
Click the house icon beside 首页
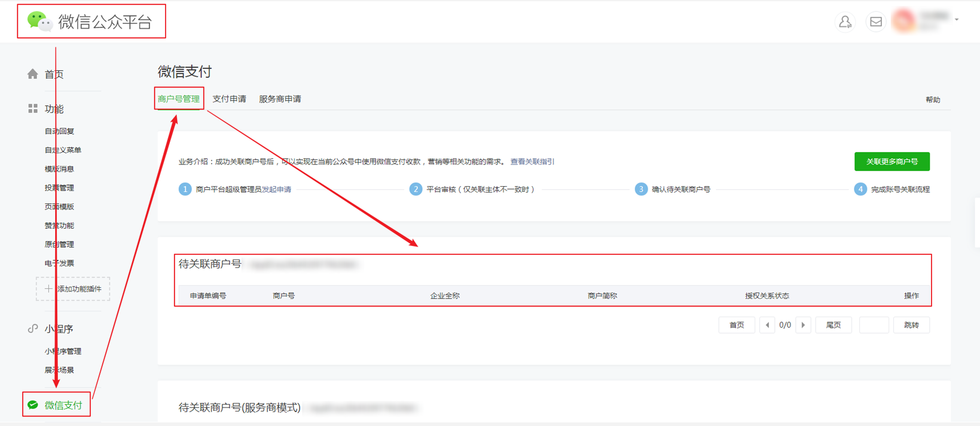point(33,74)
